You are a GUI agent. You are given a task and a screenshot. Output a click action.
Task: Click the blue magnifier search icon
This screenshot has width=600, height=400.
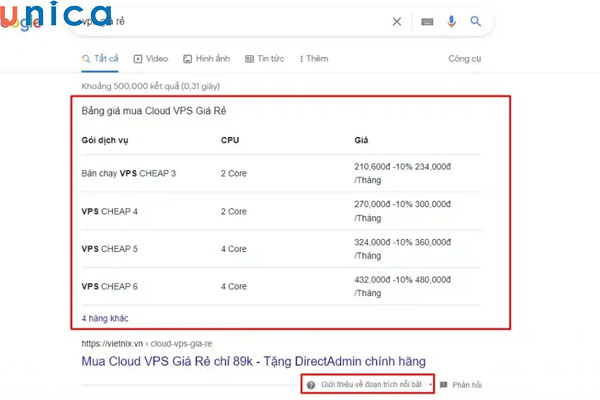[x=475, y=21]
